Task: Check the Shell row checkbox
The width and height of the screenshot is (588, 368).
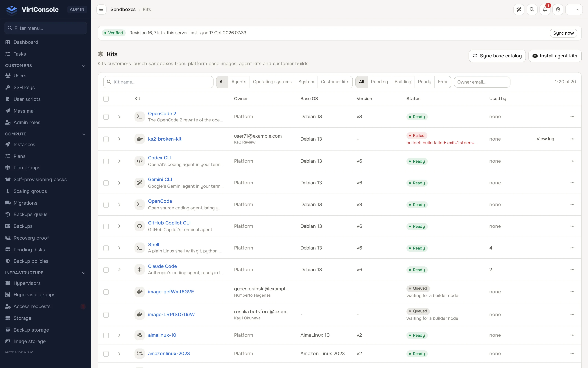Action: 106,248
